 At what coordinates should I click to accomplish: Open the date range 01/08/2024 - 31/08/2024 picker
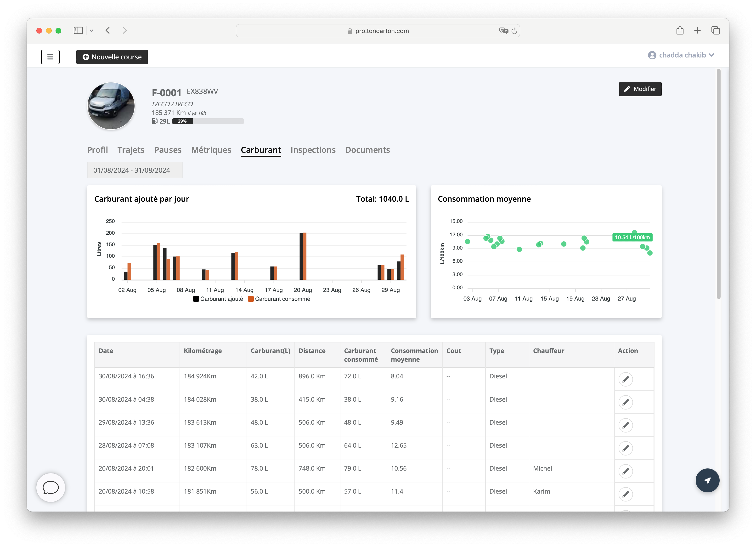click(135, 170)
